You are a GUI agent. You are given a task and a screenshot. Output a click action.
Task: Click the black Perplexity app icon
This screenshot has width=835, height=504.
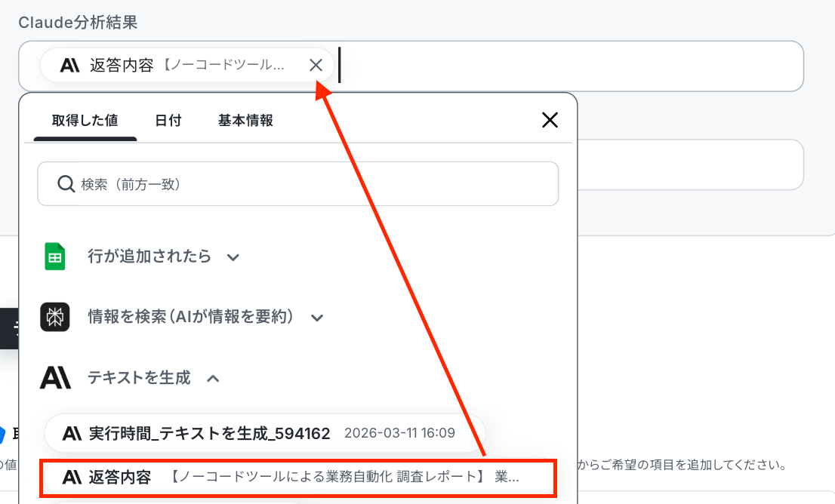[55, 317]
